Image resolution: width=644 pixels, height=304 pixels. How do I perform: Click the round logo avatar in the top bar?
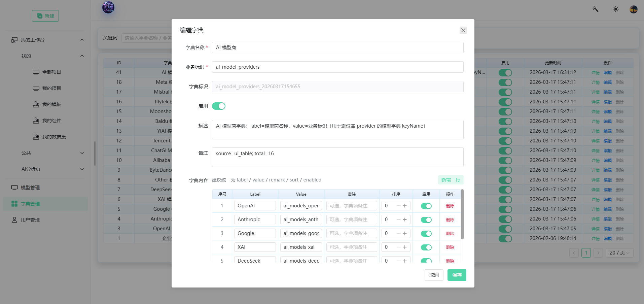click(108, 7)
